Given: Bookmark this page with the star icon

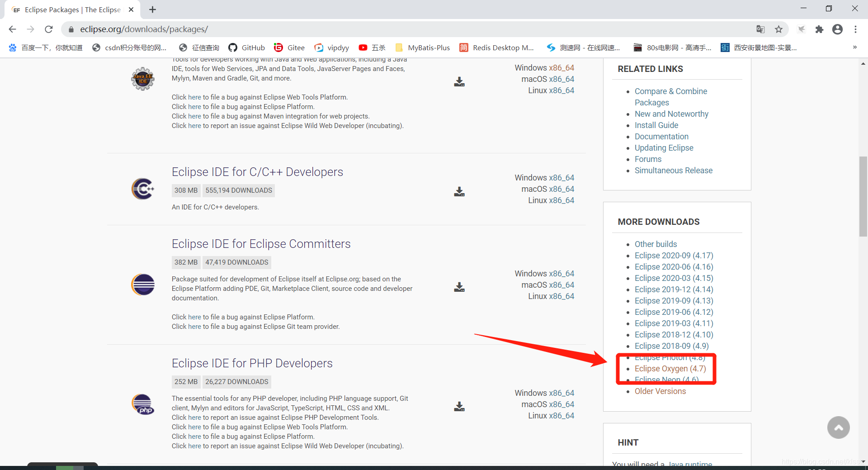Looking at the screenshot, I should (x=778, y=29).
